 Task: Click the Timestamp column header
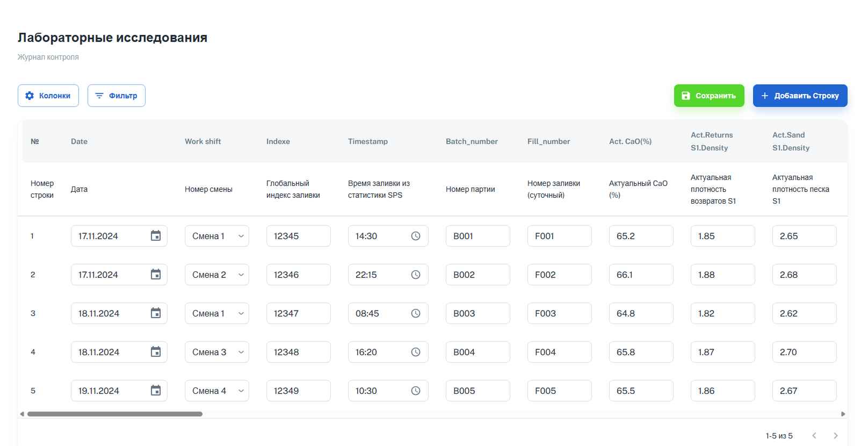(x=367, y=141)
